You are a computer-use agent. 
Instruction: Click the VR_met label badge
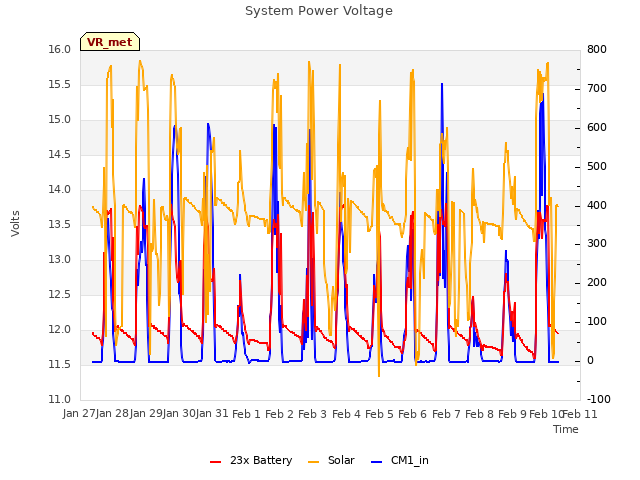110,42
